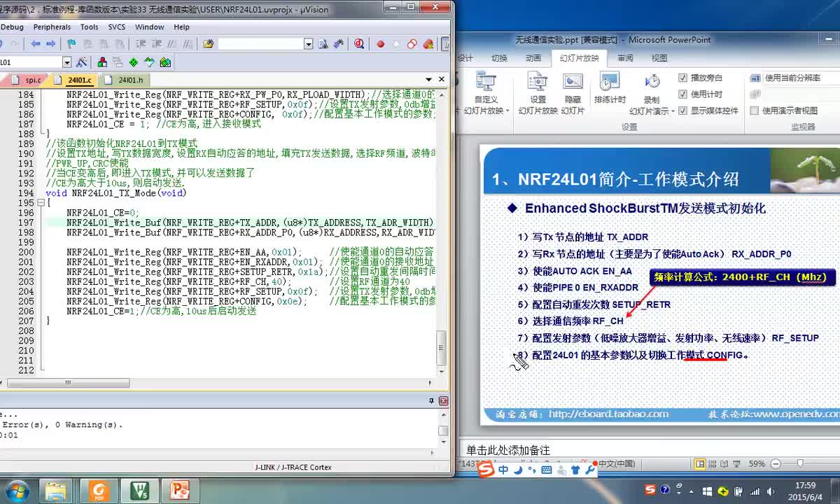This screenshot has height=504, width=840.
Task: Click the Pack Installer icon
Action: [x=165, y=62]
